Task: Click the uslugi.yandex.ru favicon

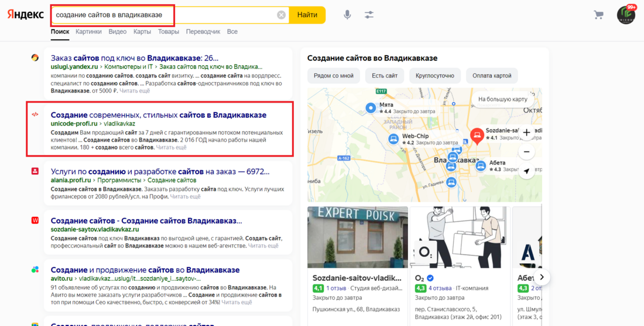Action: pos(35,57)
